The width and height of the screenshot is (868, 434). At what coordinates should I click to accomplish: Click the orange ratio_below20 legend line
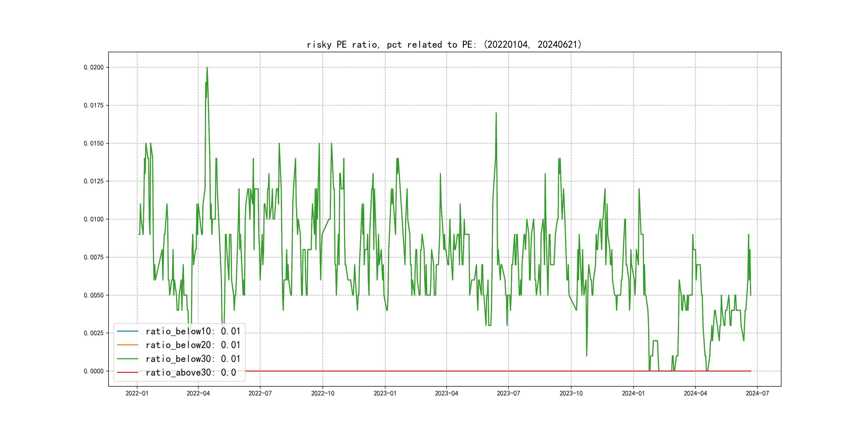point(127,345)
